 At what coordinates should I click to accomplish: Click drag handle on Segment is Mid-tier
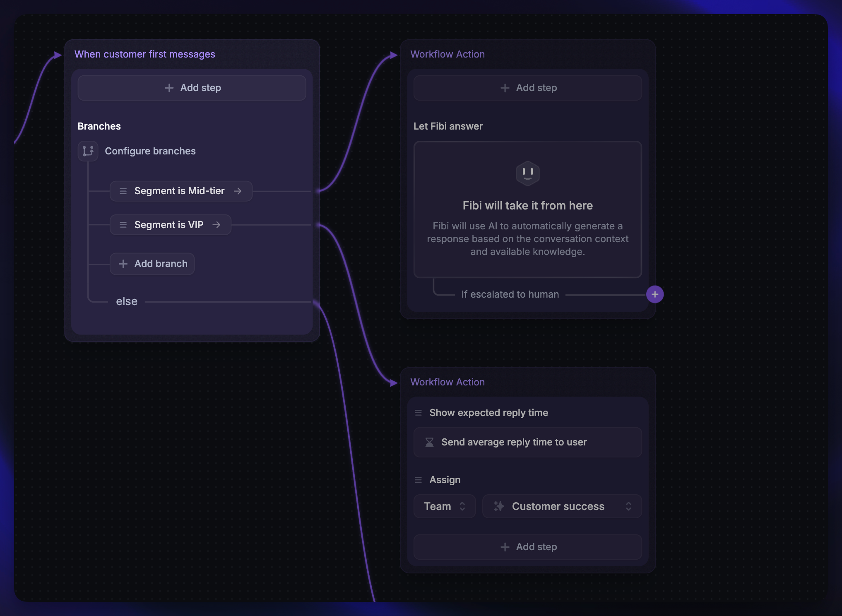123,191
